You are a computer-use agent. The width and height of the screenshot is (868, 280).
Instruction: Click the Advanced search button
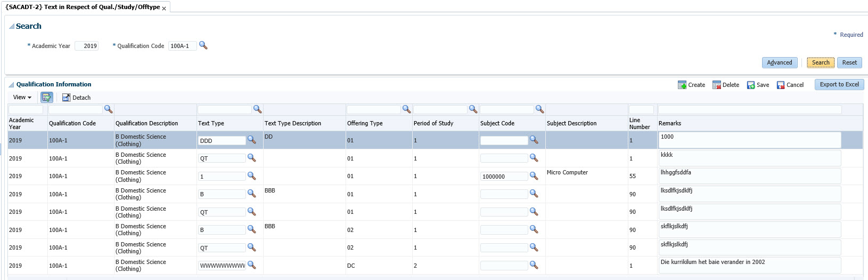pos(779,62)
